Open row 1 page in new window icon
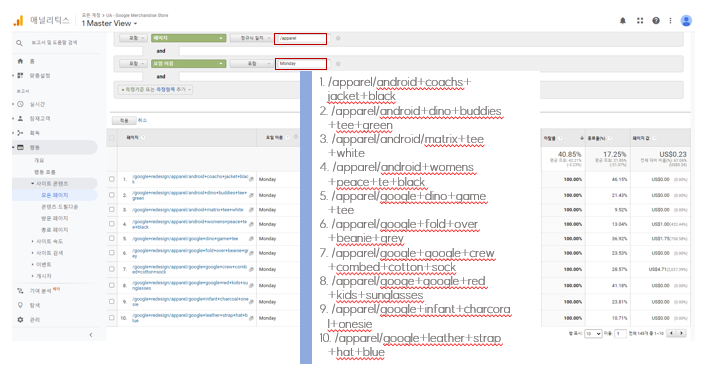The height and width of the screenshot is (376, 713). pyautogui.click(x=251, y=179)
